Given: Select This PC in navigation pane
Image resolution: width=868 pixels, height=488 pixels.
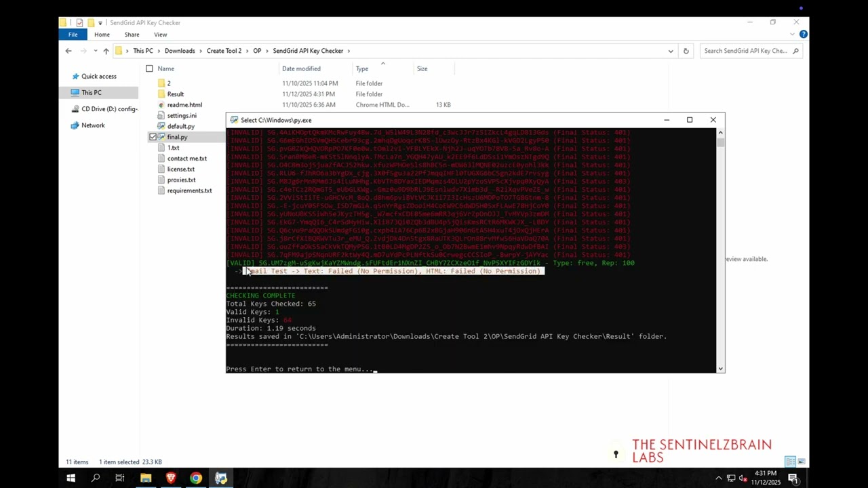Looking at the screenshot, I should (x=92, y=93).
